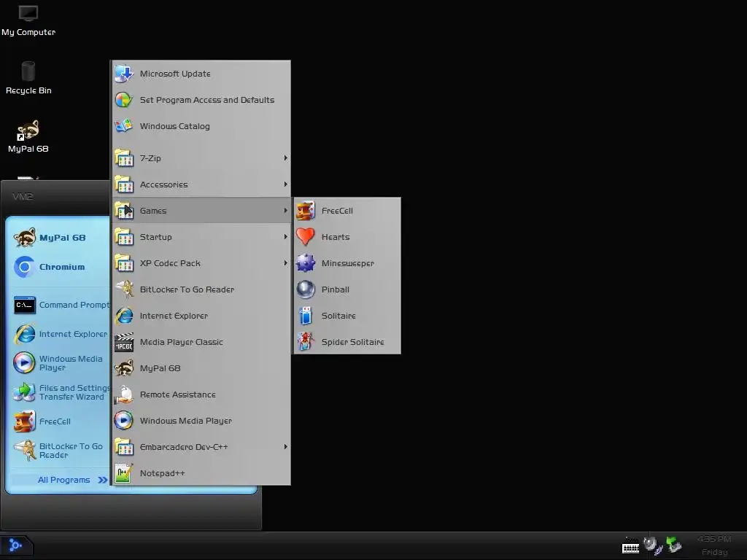The image size is (747, 560).
Task: Expand the XP Codec Pack submenu arrow
Action: pyautogui.click(x=285, y=262)
